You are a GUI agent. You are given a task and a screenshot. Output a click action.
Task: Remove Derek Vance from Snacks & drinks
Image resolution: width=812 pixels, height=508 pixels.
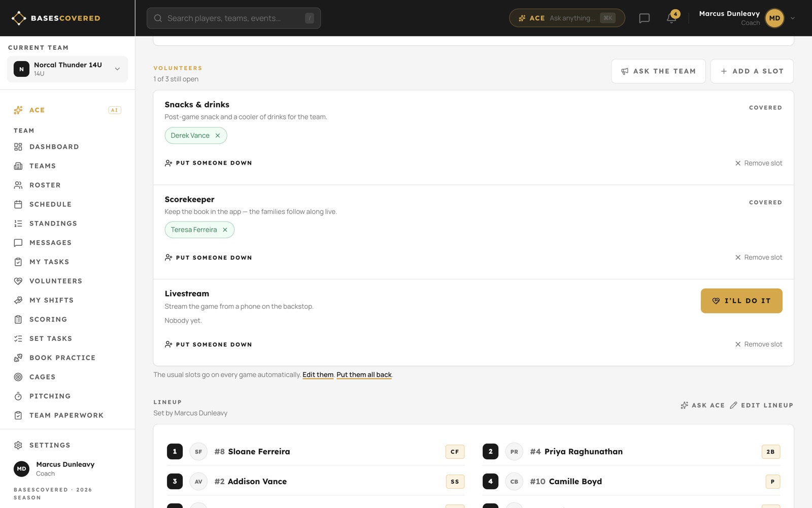218,136
